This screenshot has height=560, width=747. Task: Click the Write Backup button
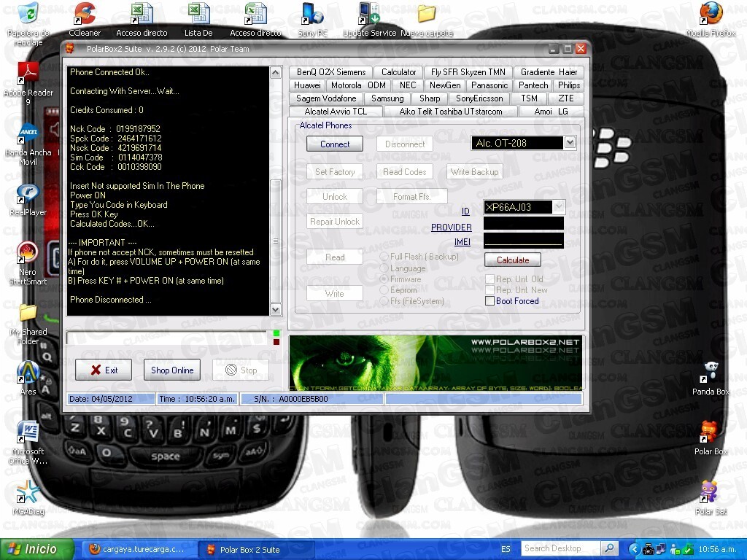tap(474, 172)
